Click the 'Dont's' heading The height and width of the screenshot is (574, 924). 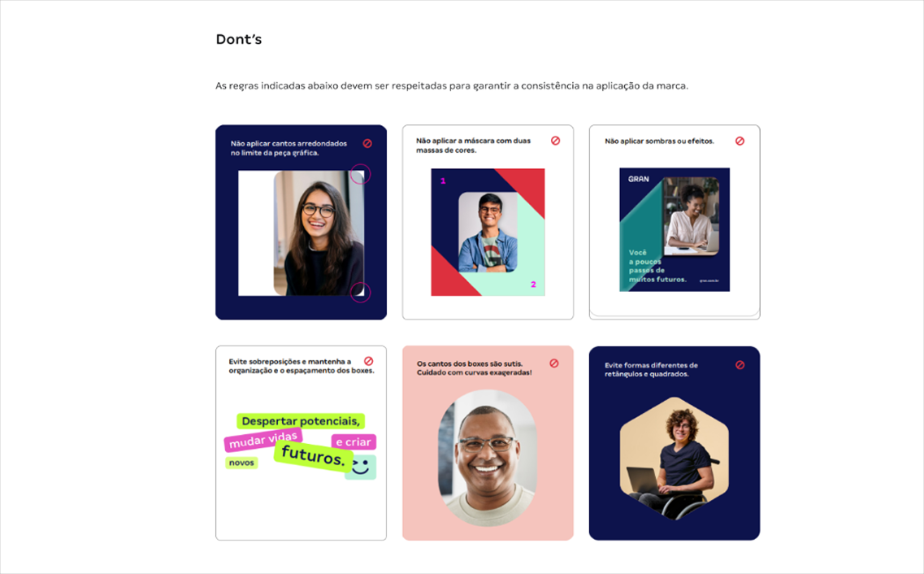[x=239, y=40]
